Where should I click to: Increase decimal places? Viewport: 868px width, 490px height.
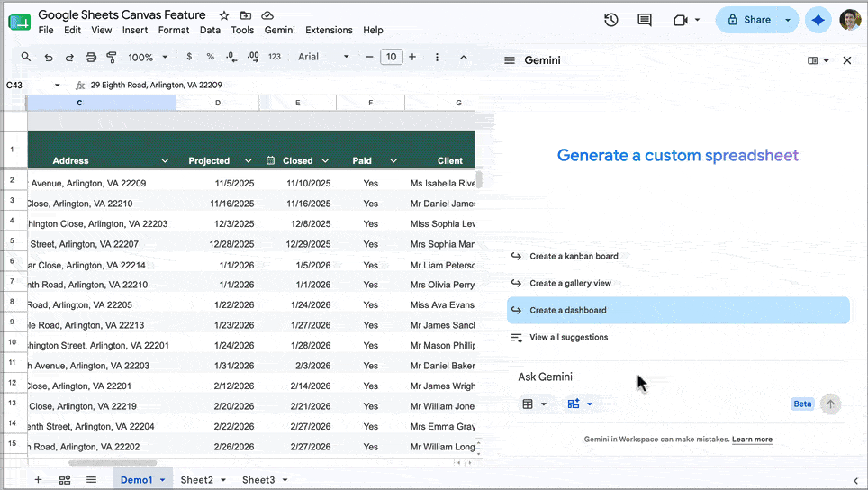click(x=253, y=57)
